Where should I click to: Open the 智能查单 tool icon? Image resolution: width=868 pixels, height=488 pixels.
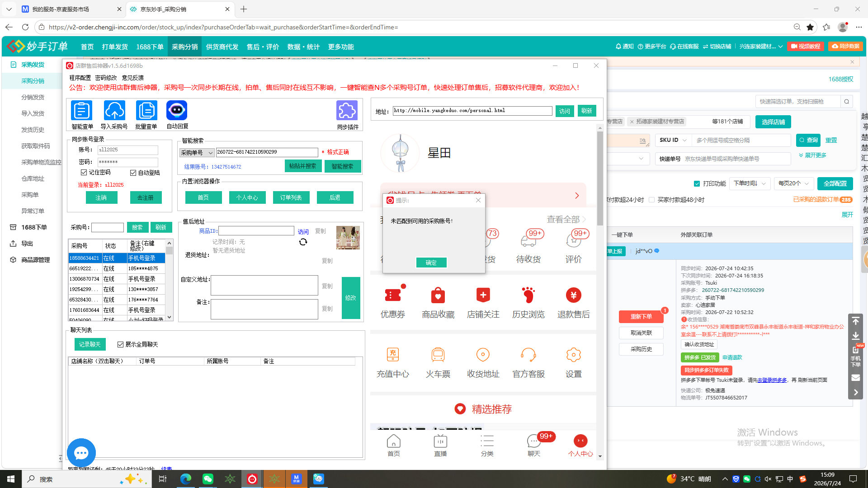(x=82, y=111)
